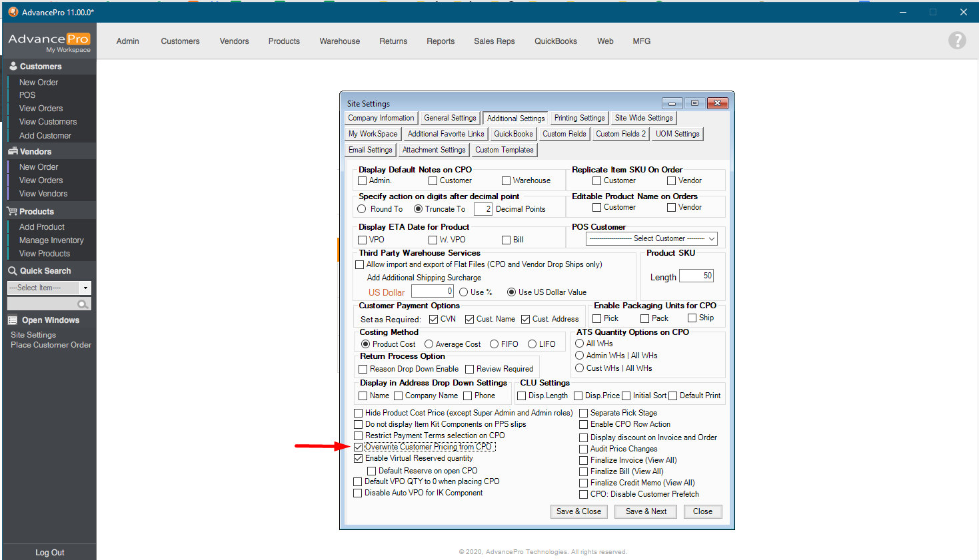
Task: Open the POS Customer dropdown
Action: click(x=651, y=238)
